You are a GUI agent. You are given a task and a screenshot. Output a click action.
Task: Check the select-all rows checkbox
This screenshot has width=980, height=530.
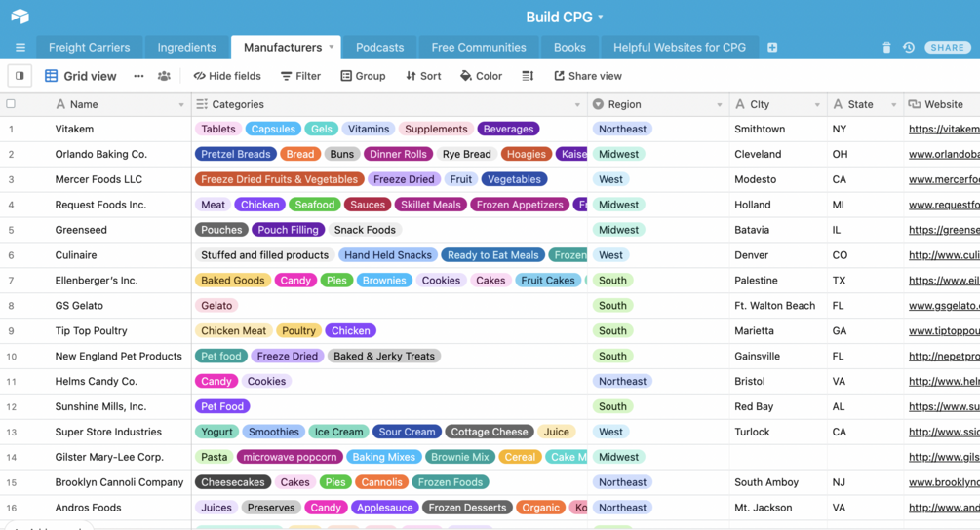pyautogui.click(x=11, y=104)
